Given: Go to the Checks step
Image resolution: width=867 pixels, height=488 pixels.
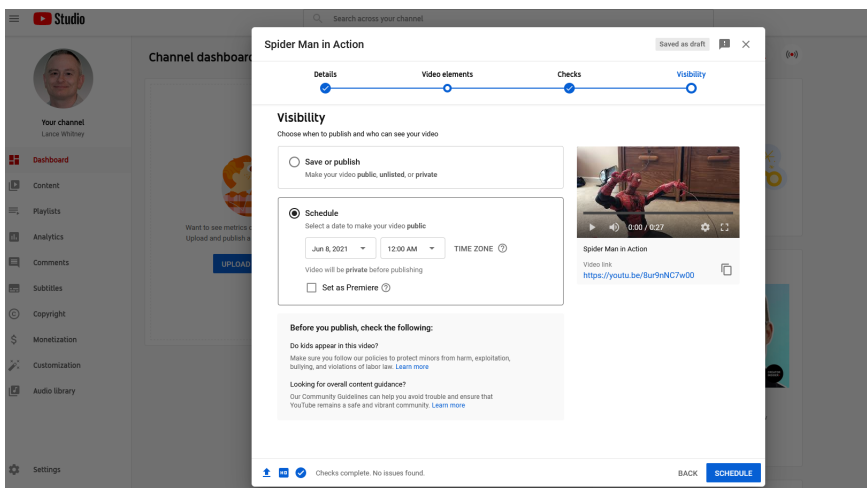Looking at the screenshot, I should click(569, 81).
